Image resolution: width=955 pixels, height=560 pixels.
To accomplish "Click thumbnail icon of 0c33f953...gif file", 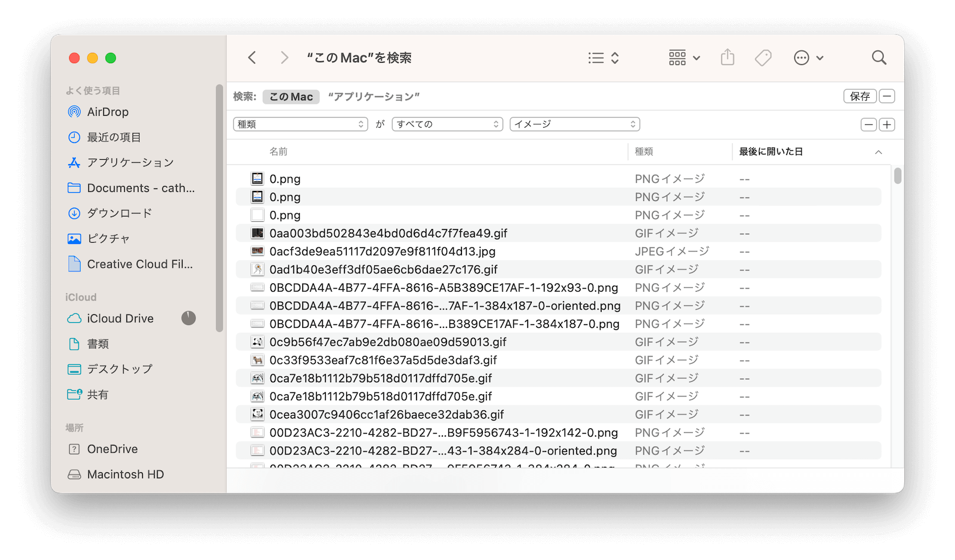I will (257, 360).
